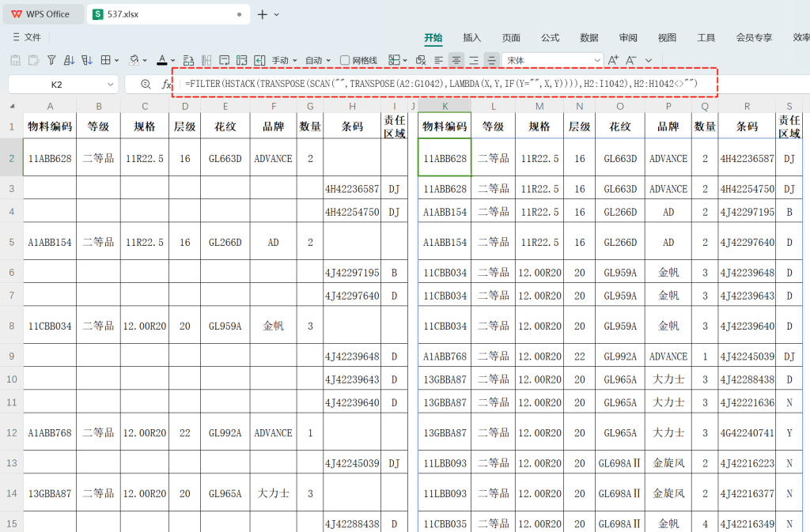The width and height of the screenshot is (810, 532).
Task: Click the fx insert function icon
Action: [165, 84]
